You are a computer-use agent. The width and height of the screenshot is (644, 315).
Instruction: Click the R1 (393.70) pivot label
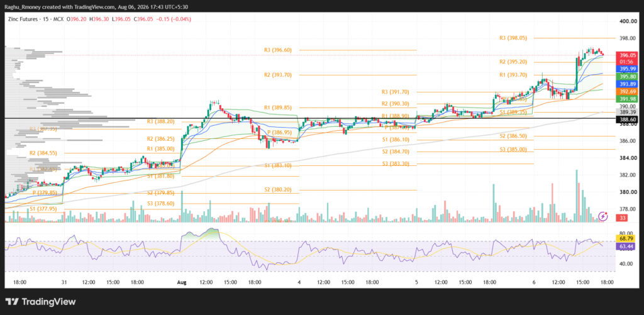513,75
